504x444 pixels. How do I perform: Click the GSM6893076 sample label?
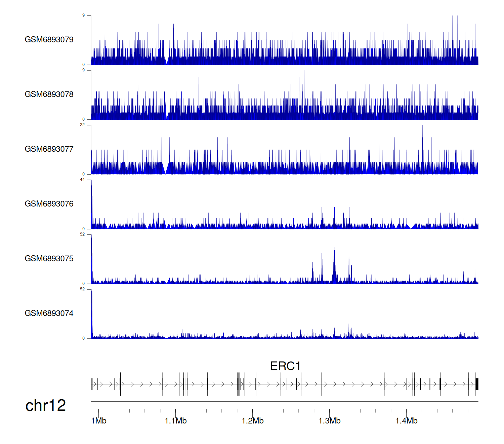point(49,204)
